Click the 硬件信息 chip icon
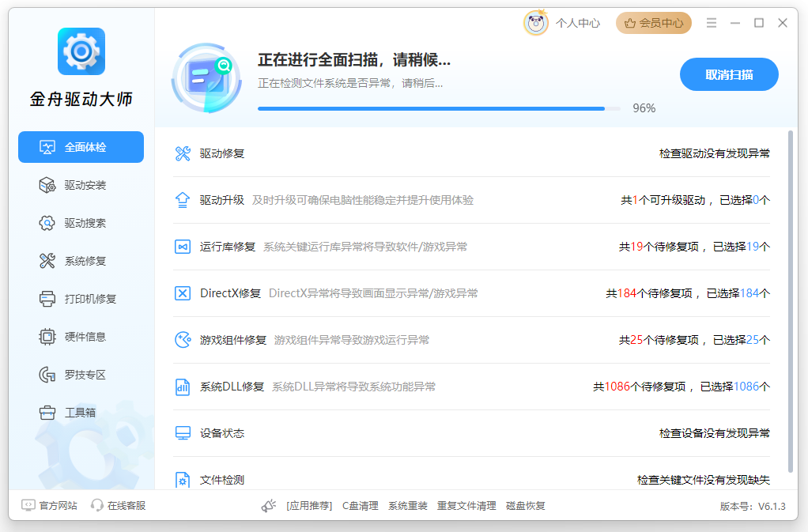 point(47,337)
